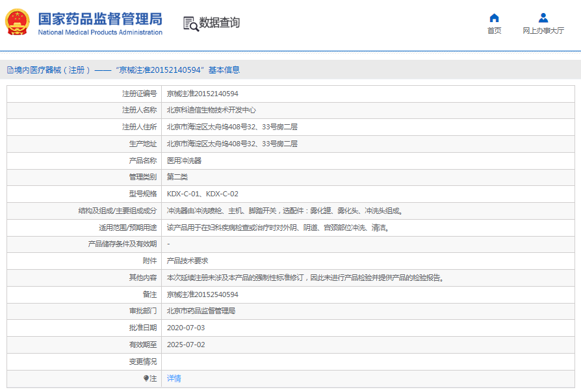This screenshot has width=581, height=392.
Task: Click the 批准日期 label
Action: point(143,328)
